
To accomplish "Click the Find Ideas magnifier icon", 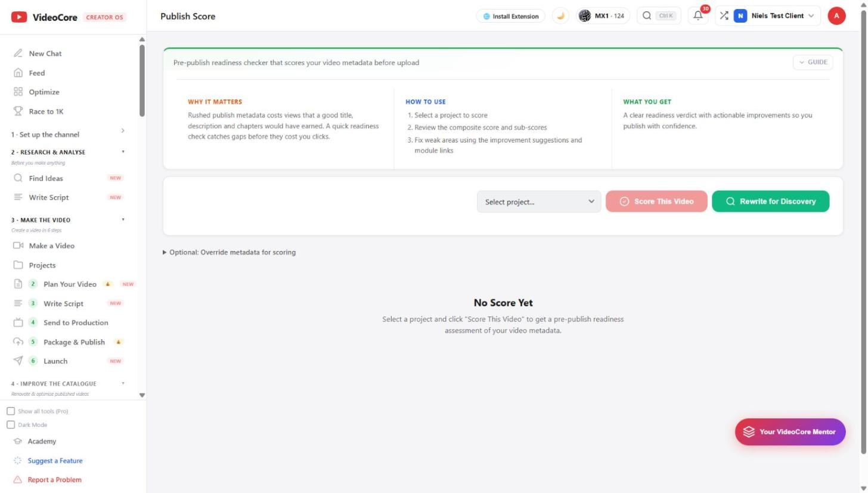I will pyautogui.click(x=18, y=178).
